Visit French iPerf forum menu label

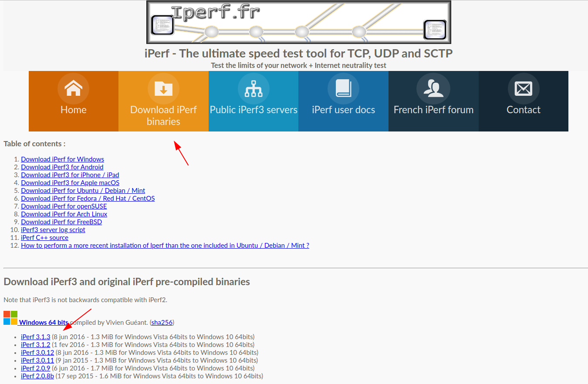click(x=433, y=110)
